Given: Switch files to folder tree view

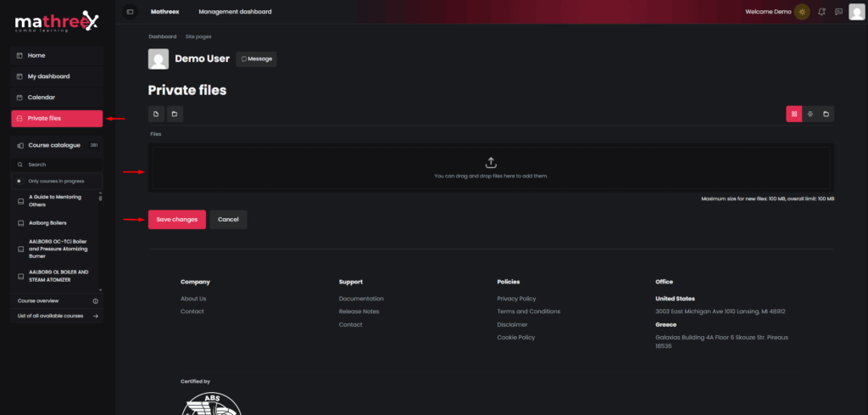Looking at the screenshot, I should [826, 114].
